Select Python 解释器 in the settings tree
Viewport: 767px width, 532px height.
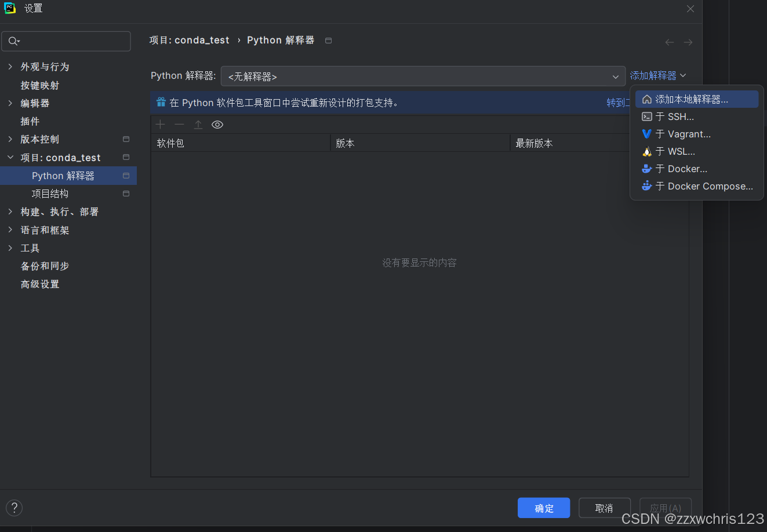[x=68, y=176]
